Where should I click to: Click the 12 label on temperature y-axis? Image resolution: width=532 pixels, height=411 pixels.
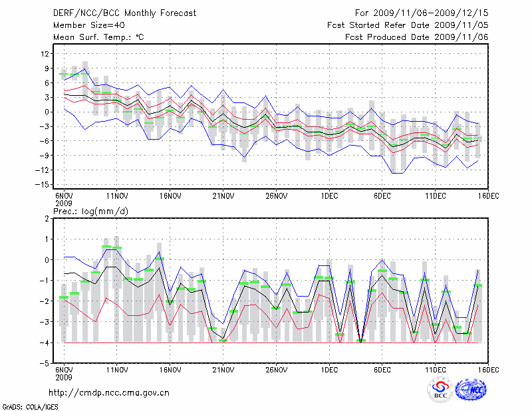(x=45, y=54)
